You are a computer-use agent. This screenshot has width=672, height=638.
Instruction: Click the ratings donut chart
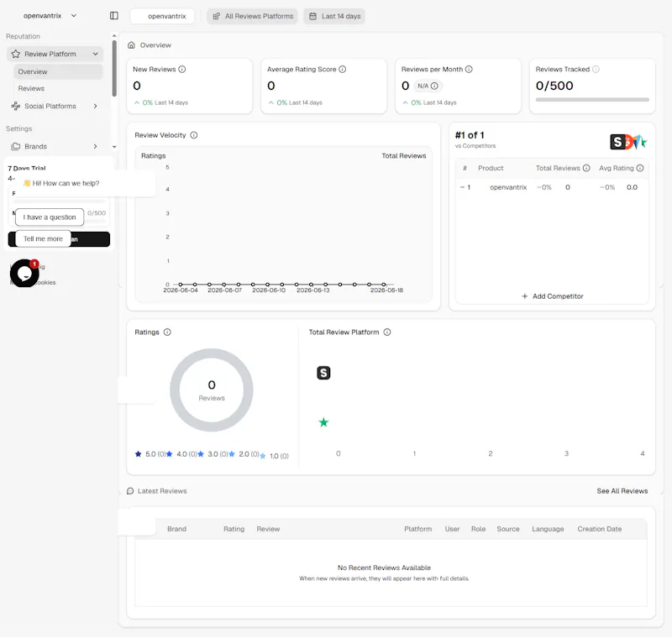click(x=212, y=390)
